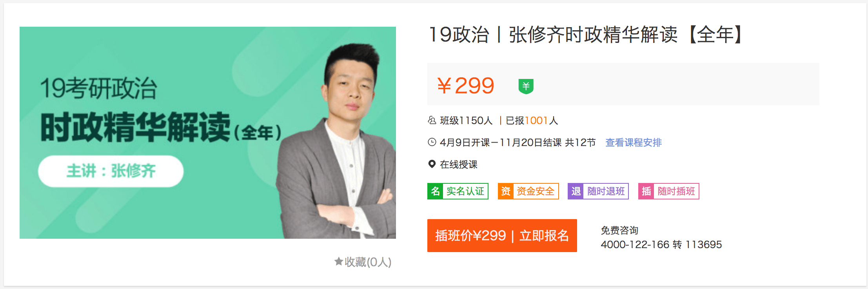Click the purple 退 badge icon
The height and width of the screenshot is (289, 868).
[576, 191]
